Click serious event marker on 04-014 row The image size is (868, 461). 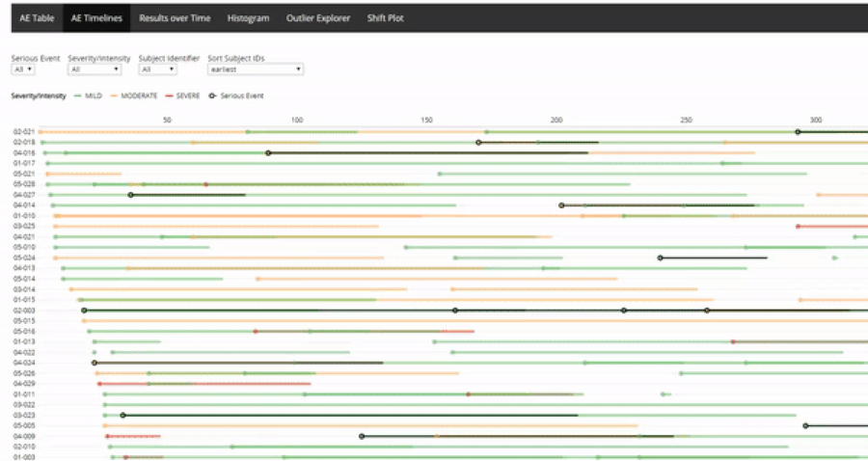coord(561,205)
